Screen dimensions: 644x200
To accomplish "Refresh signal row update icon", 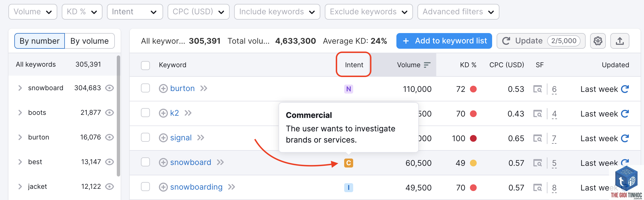I will point(625,138).
